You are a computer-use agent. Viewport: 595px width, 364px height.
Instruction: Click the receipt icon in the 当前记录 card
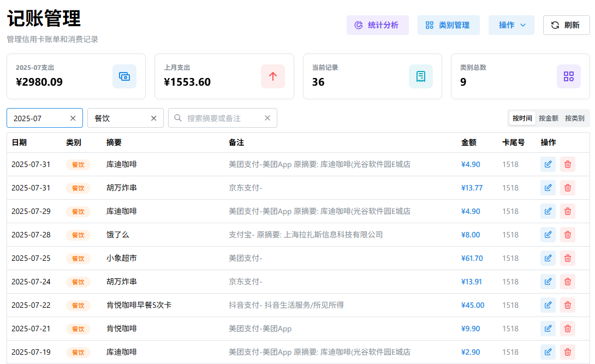[x=421, y=76]
